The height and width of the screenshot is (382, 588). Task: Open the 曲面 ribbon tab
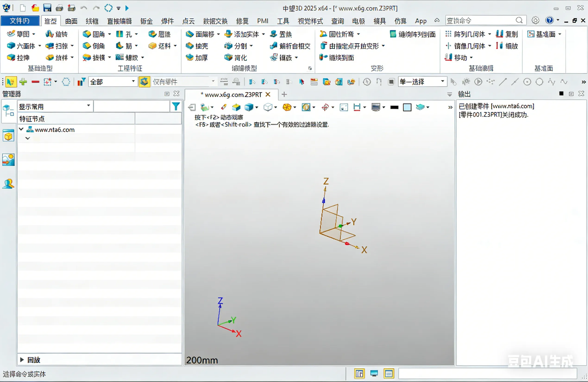[71, 21]
